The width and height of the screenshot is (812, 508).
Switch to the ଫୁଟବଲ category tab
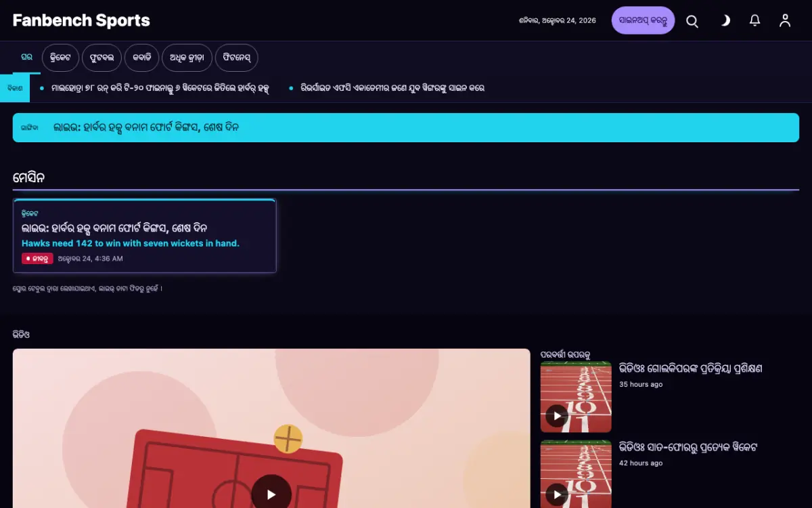[x=101, y=58]
